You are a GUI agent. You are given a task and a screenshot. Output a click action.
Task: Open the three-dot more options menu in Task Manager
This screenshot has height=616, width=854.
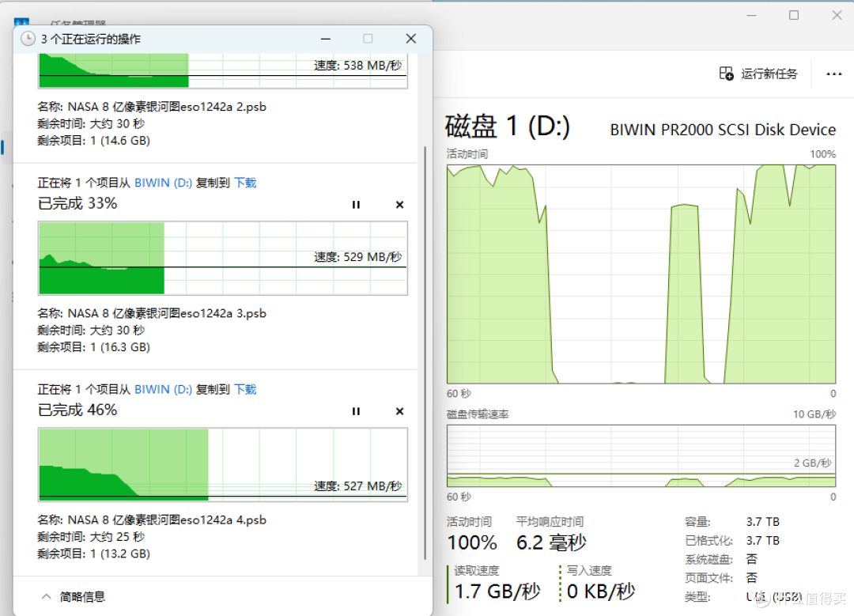(x=834, y=74)
